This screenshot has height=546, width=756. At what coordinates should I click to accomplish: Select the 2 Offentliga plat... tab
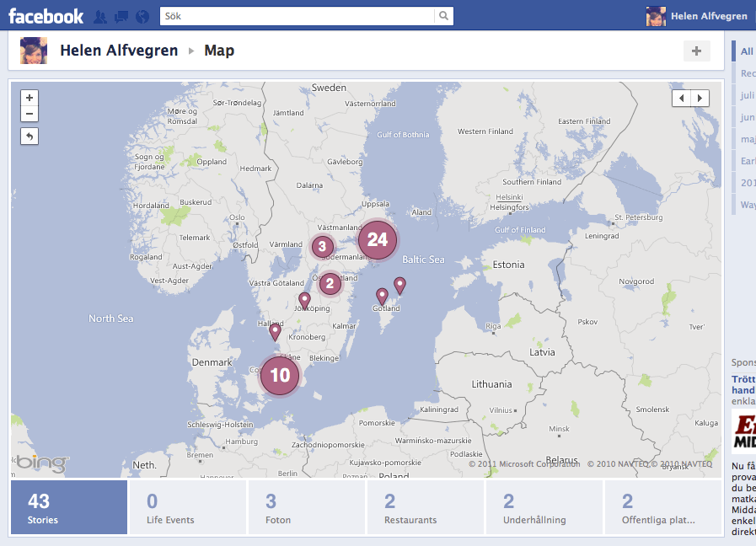coord(663,507)
